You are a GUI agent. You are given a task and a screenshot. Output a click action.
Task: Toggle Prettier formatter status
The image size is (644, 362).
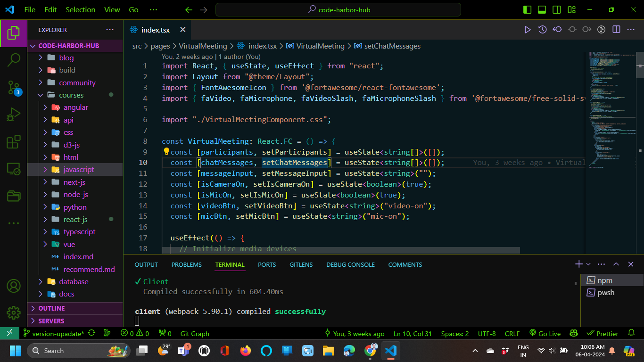pos(603,333)
